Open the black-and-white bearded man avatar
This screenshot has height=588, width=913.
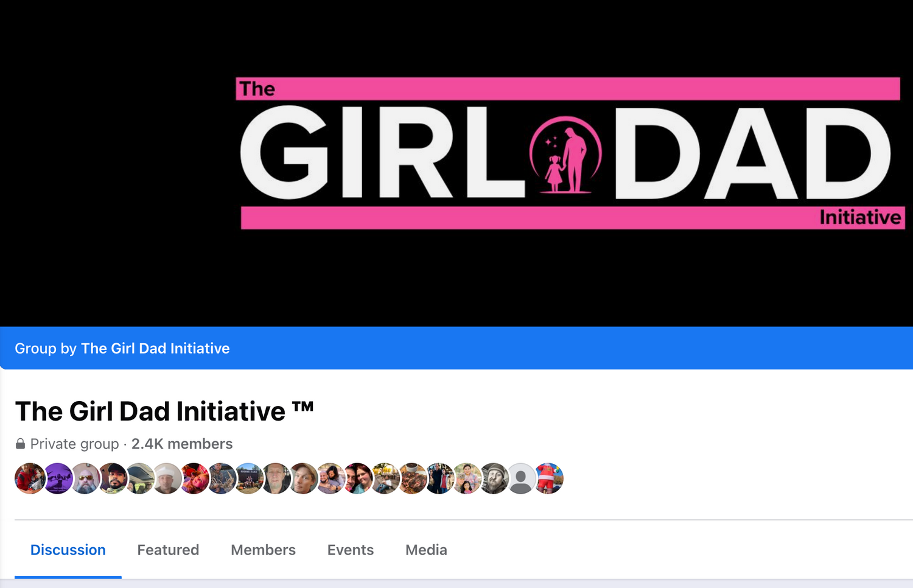494,478
